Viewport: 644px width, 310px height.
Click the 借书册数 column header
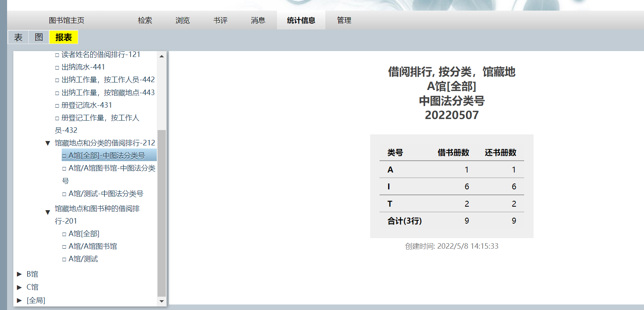click(453, 152)
